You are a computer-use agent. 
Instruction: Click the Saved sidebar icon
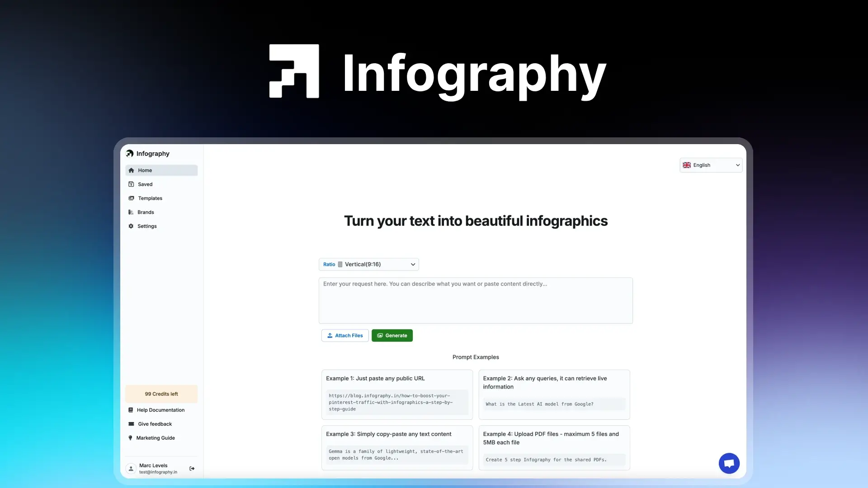(131, 184)
